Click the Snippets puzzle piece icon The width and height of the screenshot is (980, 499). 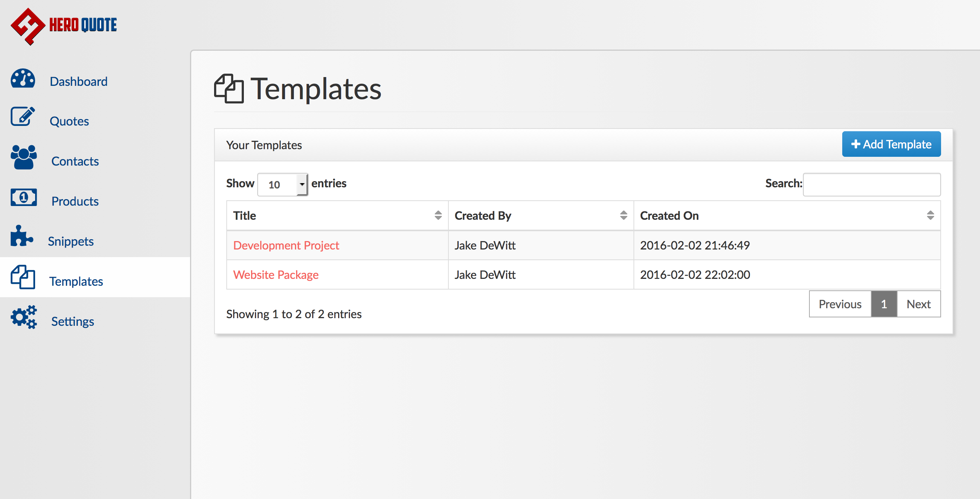[x=22, y=236]
